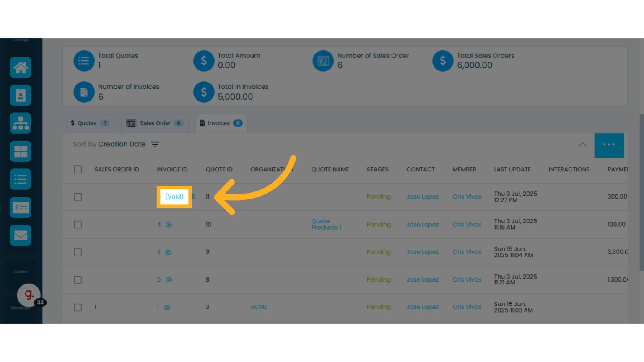Click the Number of Sales Order icon
644x362 pixels.
[x=323, y=61]
